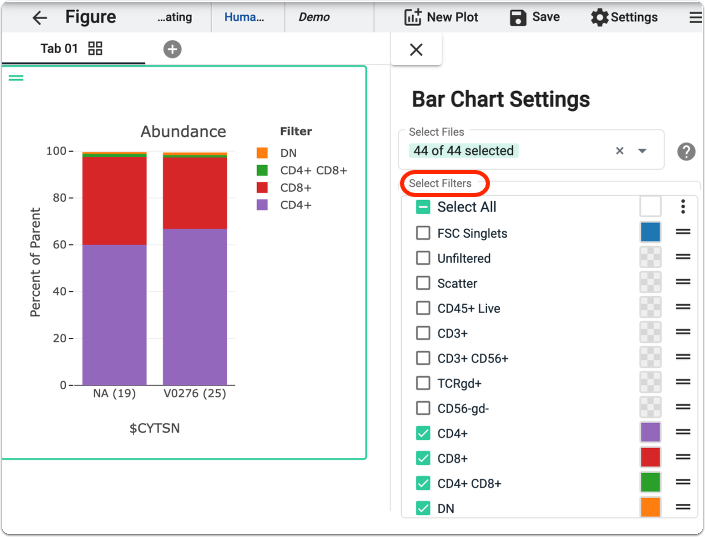Open Settings via the gear icon

pyautogui.click(x=599, y=18)
